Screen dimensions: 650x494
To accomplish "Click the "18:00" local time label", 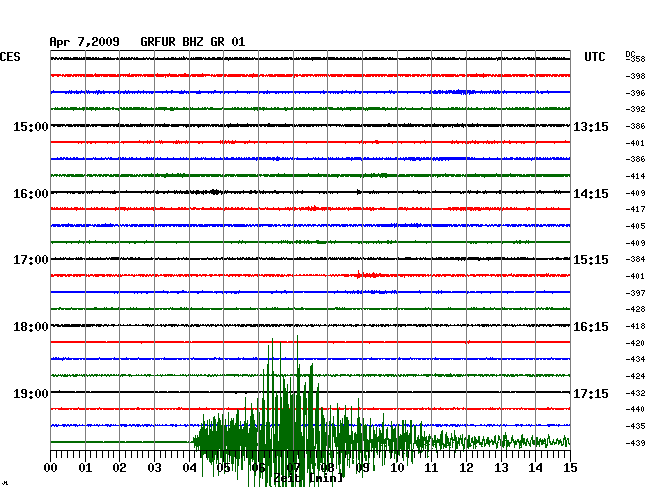I will pyautogui.click(x=31, y=327).
